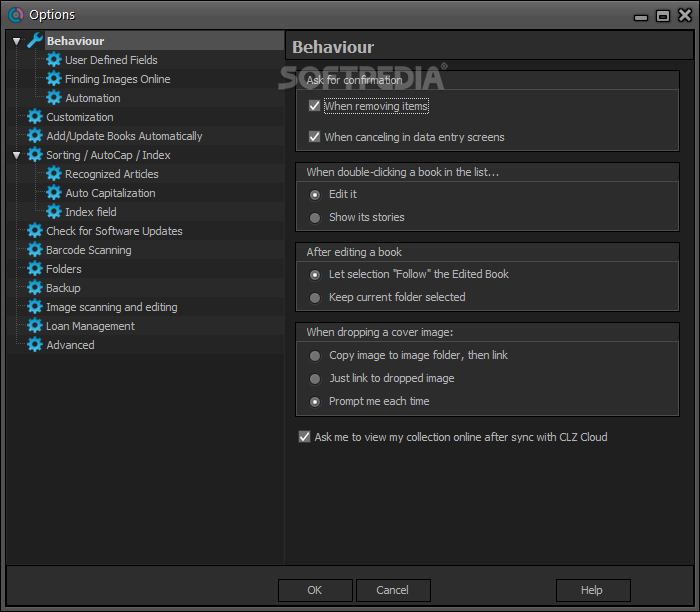Click the gear icon beside Customization
700x612 pixels.
click(35, 117)
